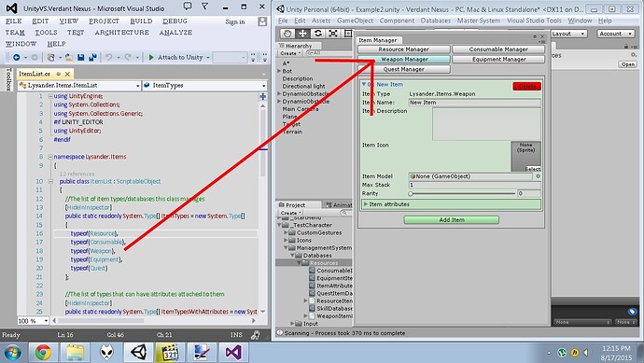Click Max Stack input field

[474, 185]
